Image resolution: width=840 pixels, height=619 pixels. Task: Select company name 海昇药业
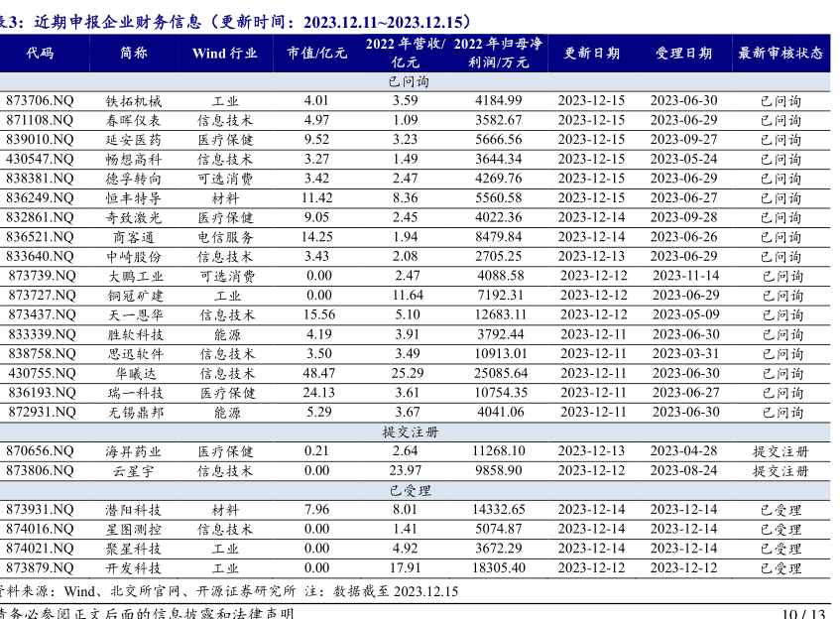coord(134,451)
